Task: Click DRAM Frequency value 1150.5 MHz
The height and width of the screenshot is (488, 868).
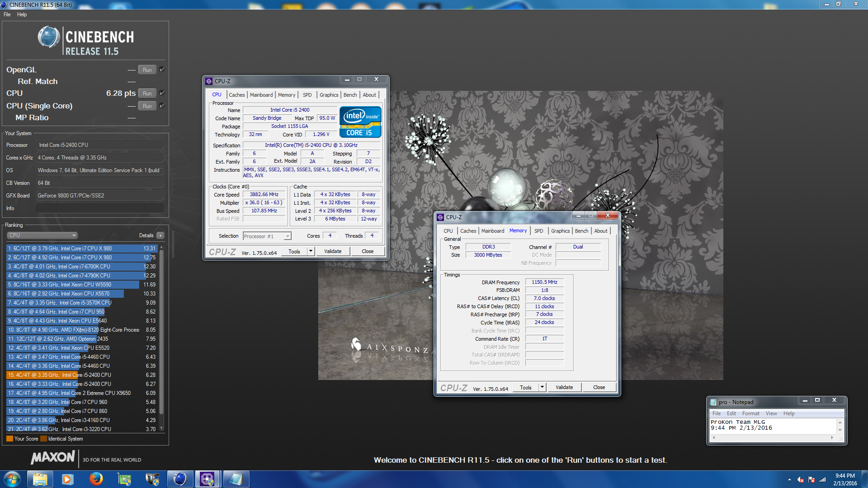Action: pos(544,282)
